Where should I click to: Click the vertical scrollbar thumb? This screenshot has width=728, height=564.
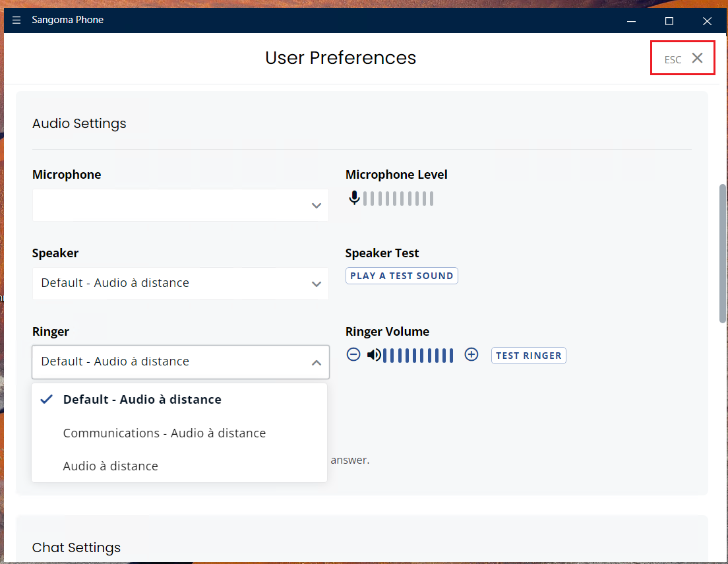point(723,253)
